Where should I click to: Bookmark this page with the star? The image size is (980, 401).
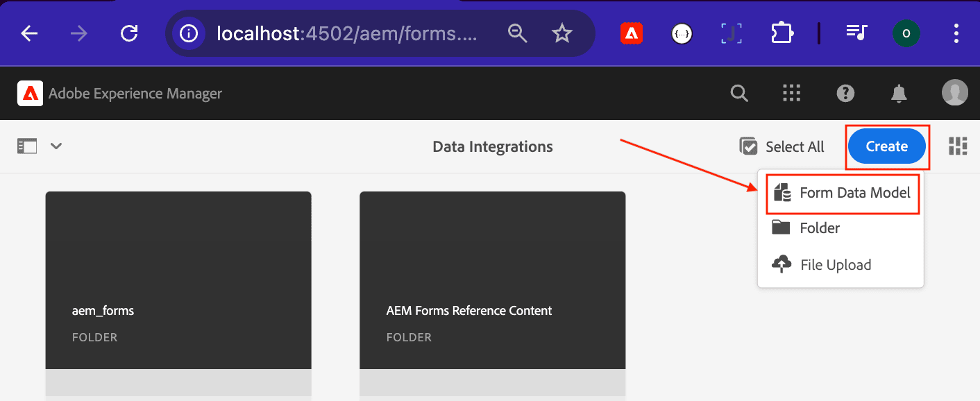561,33
